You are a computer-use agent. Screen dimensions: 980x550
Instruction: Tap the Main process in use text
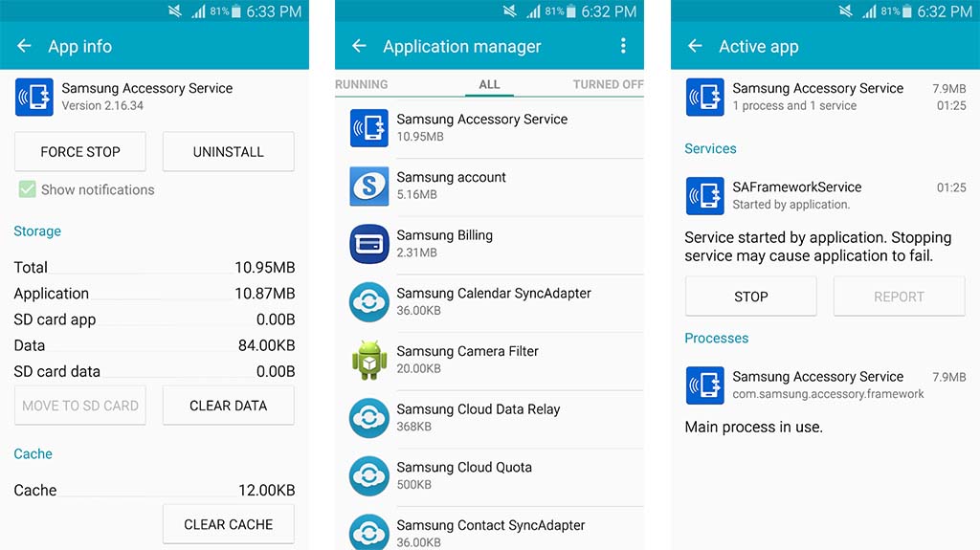754,427
